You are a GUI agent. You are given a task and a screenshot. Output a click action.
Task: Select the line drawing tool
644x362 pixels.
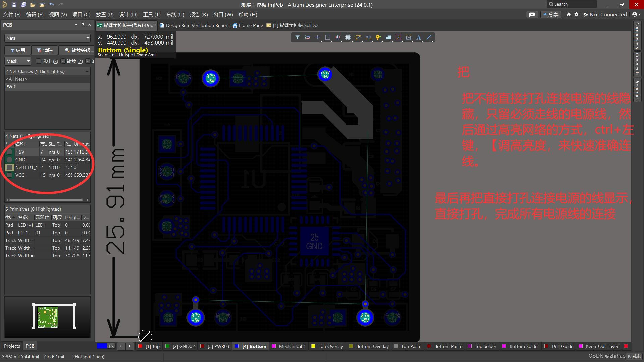tap(429, 37)
